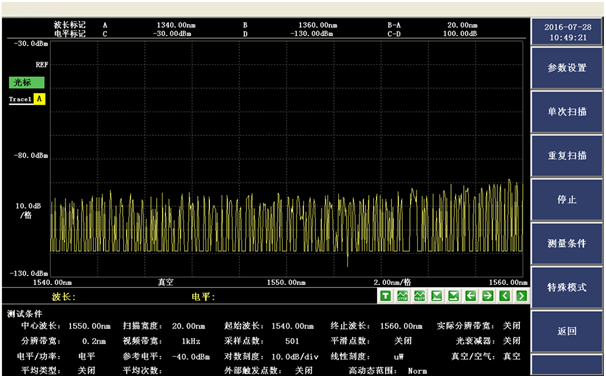The image size is (606, 377).
Task: Click B-A difference value 20.00nm
Action: (x=462, y=25)
